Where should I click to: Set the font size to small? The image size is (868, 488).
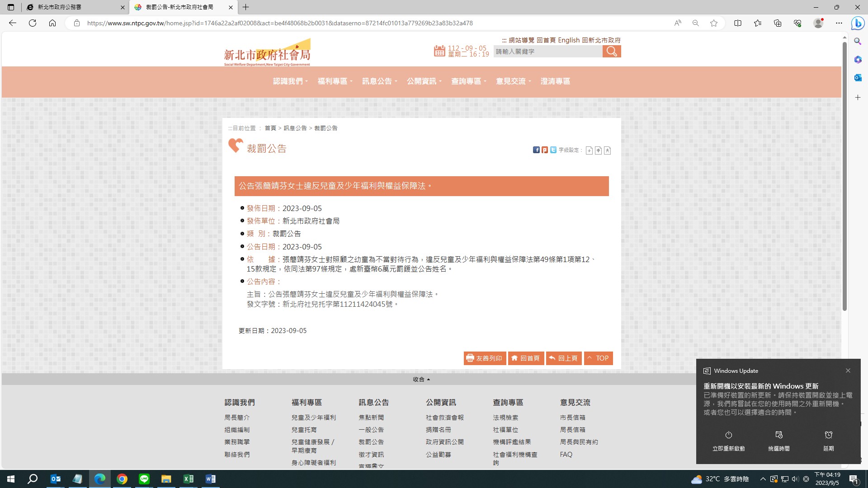(x=589, y=150)
